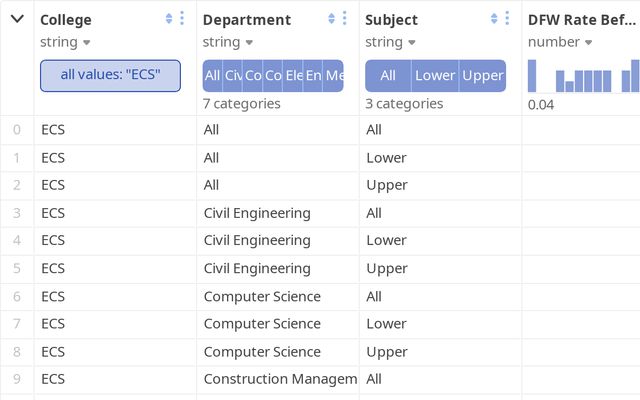Select row 3 Civil Engineering cell
The image size is (640, 400).
click(257, 213)
